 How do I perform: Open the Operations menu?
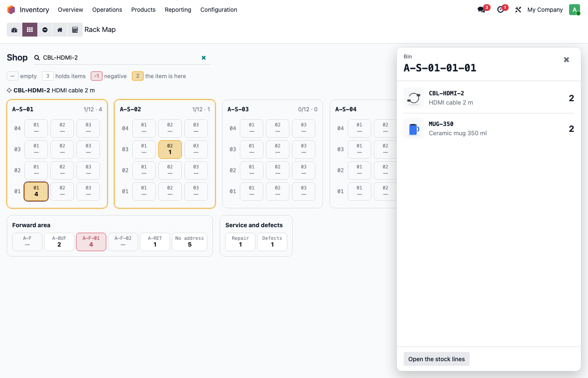[x=107, y=10]
